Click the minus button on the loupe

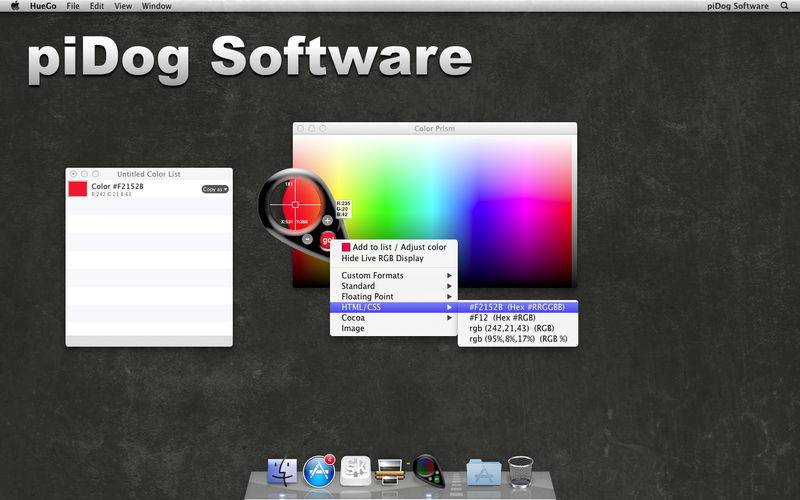(307, 239)
